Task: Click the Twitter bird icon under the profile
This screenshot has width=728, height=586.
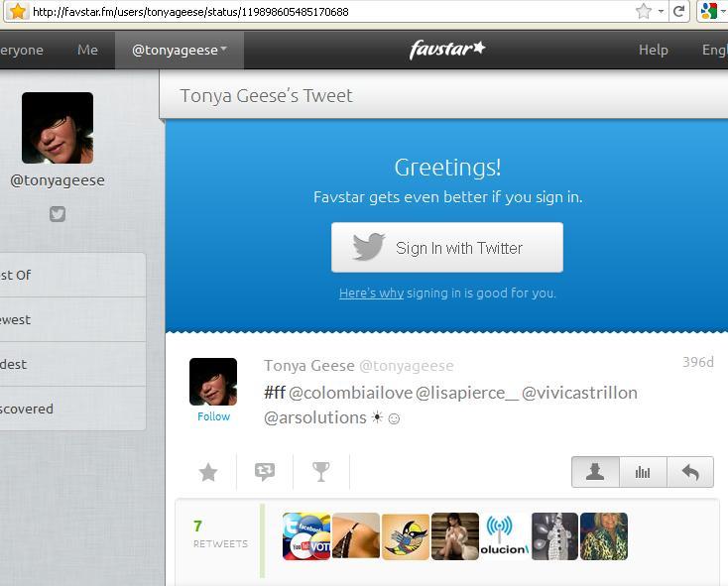Action: tap(58, 214)
